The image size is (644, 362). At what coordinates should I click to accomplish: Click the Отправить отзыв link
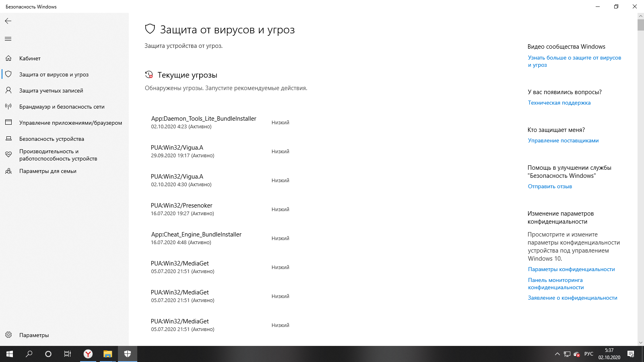click(x=550, y=186)
